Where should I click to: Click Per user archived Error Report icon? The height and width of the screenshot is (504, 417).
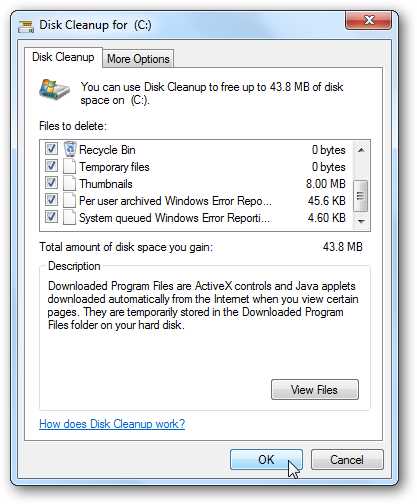pos(69,200)
